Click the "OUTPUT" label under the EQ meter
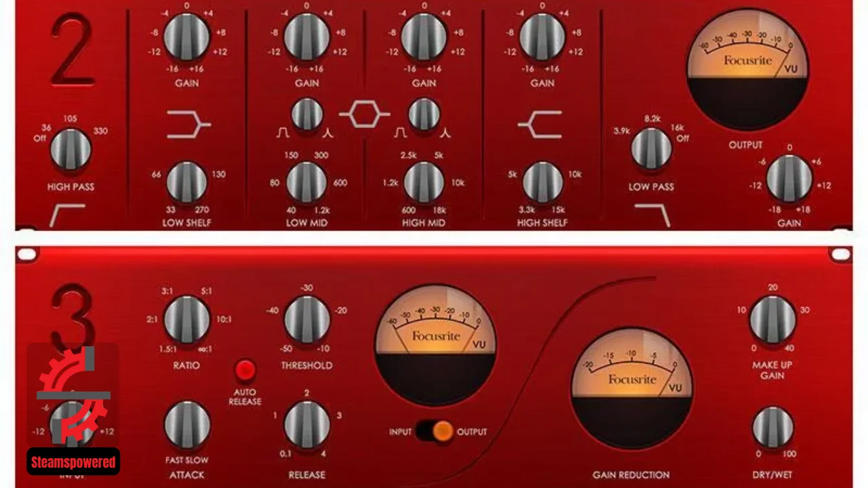 pos(746,145)
